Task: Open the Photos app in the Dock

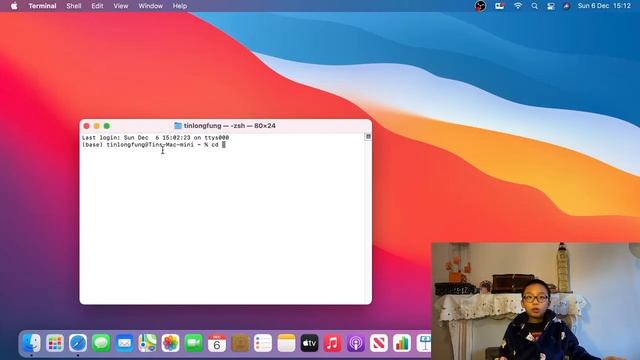Action: (x=171, y=343)
